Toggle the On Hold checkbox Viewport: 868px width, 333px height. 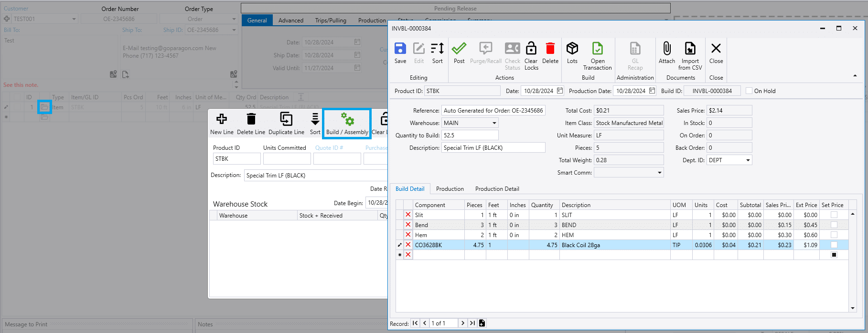749,91
